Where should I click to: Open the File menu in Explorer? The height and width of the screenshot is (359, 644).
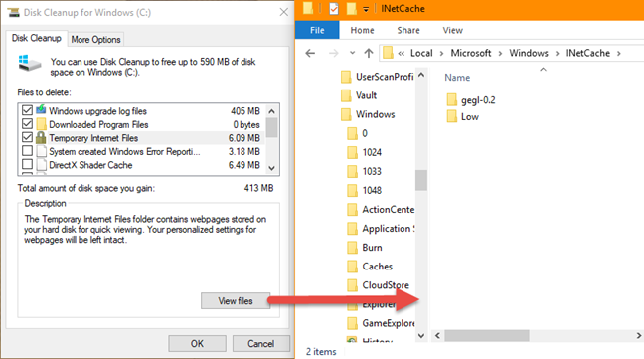[x=317, y=30]
